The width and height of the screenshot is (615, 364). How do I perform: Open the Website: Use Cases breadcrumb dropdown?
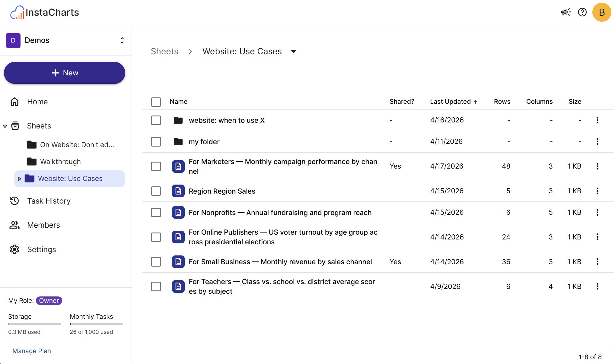pos(294,51)
